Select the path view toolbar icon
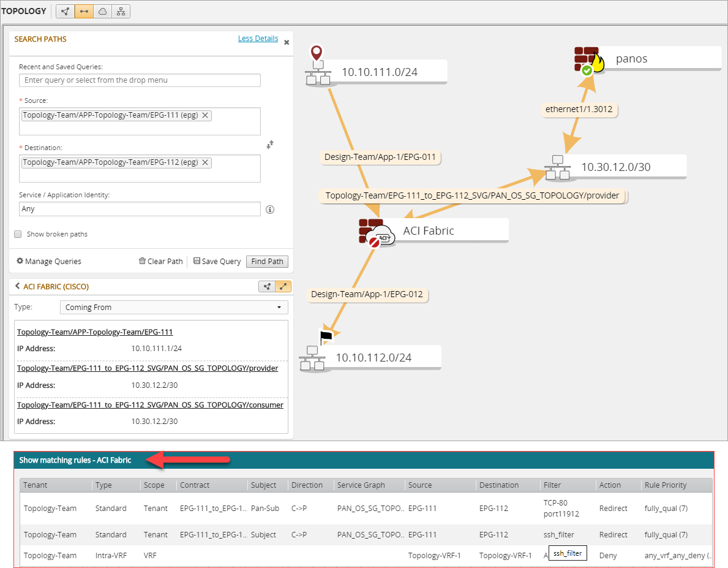Image resolution: width=728 pixels, height=568 pixels. pos(83,11)
